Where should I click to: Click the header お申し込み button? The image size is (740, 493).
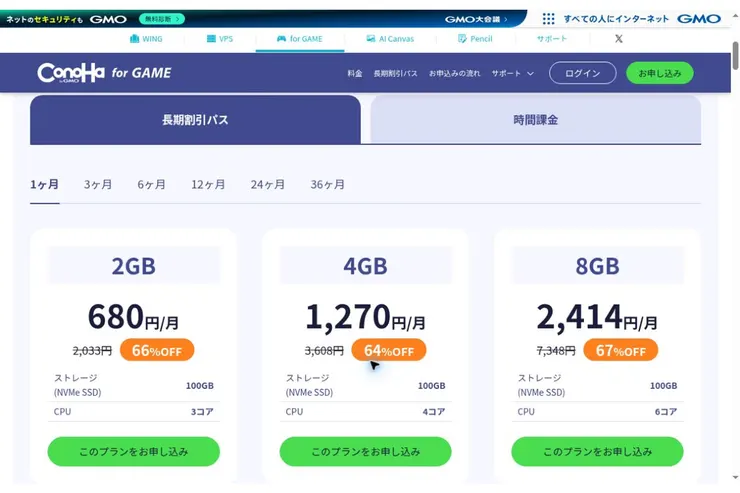tap(660, 73)
